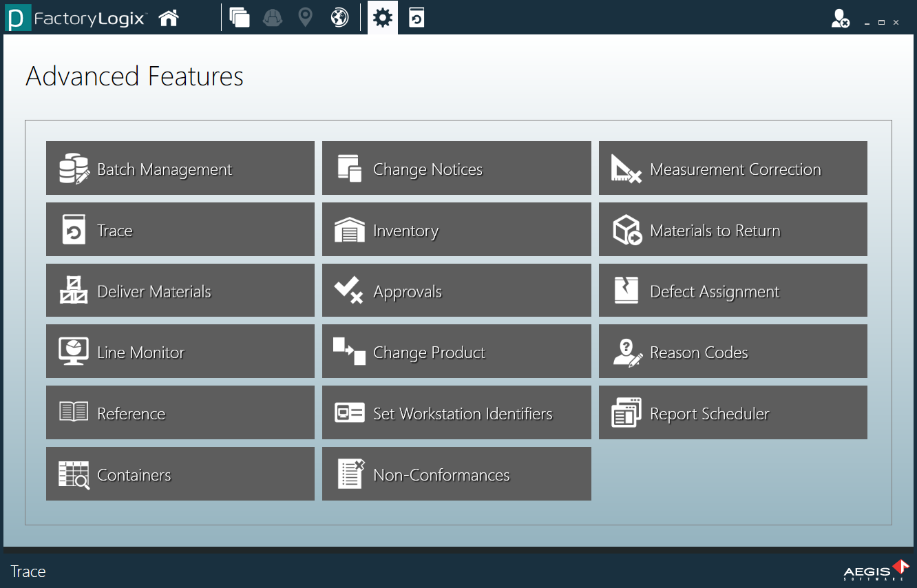Log out using the user icon
The width and height of the screenshot is (917, 588).
point(840,17)
